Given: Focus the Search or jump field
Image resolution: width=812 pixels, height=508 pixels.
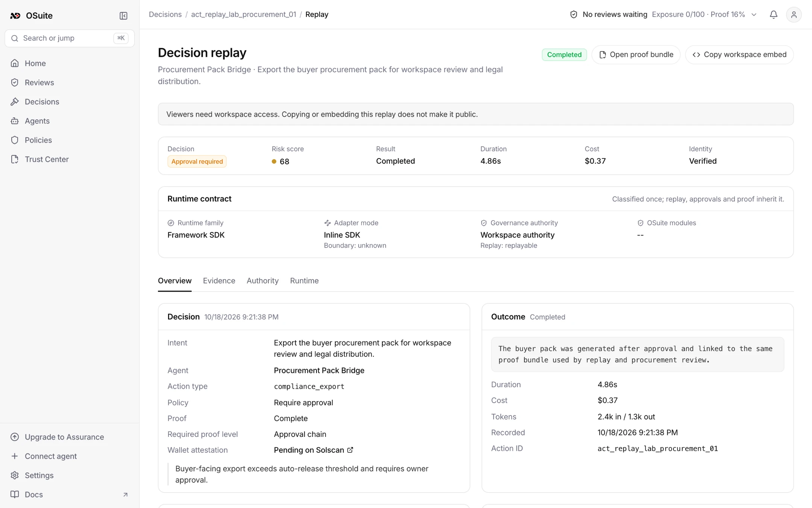Looking at the screenshot, I should [70, 38].
